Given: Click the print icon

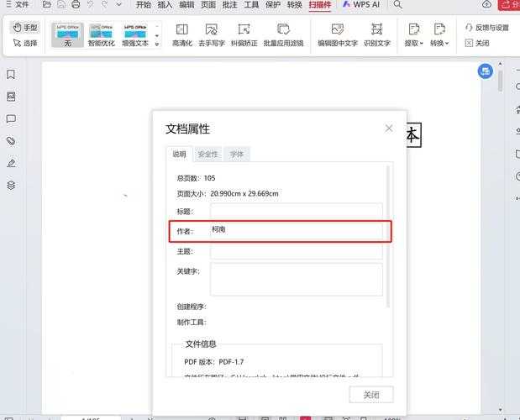Looking at the screenshot, I should click(76, 4).
